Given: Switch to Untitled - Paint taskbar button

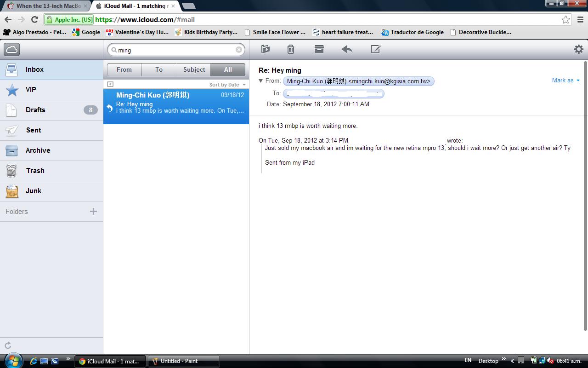Looking at the screenshot, I should point(183,361).
